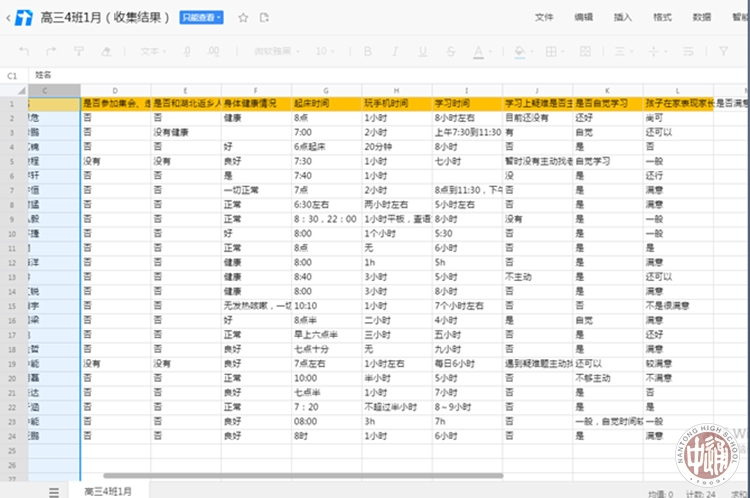Click the filter funnel icon
Image resolution: width=750 pixels, height=498 pixels.
pos(720,51)
